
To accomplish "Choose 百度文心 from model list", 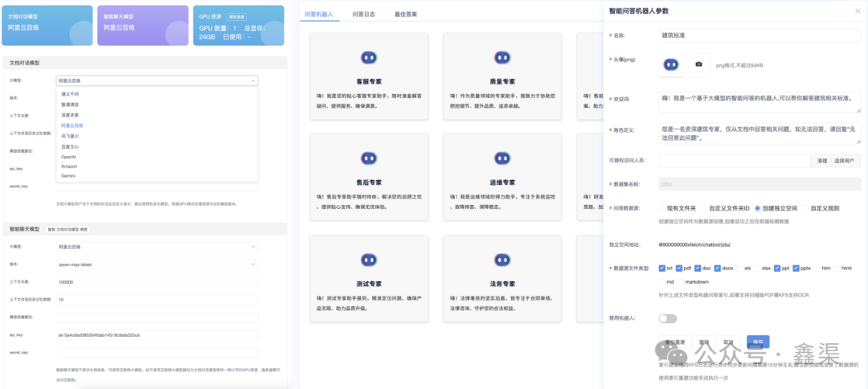I will tap(157, 146).
